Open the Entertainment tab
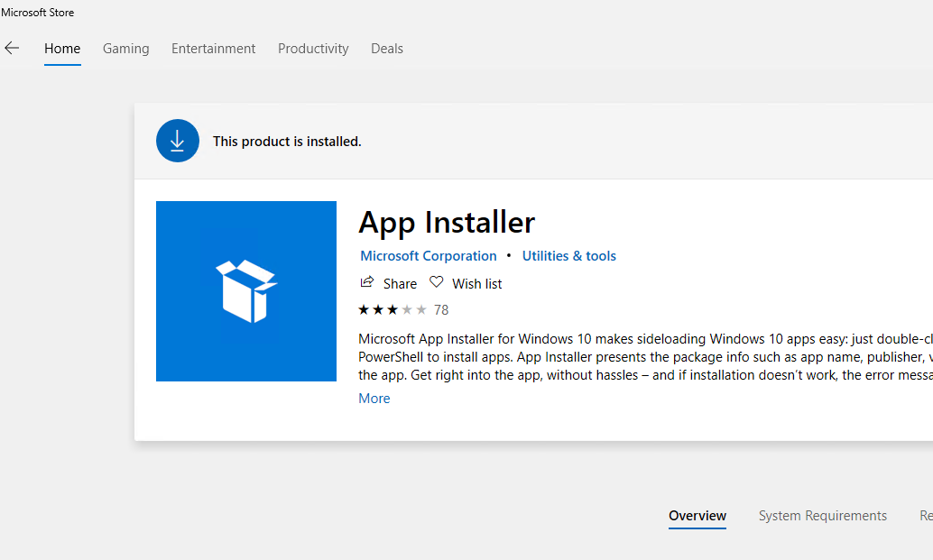 click(x=213, y=49)
